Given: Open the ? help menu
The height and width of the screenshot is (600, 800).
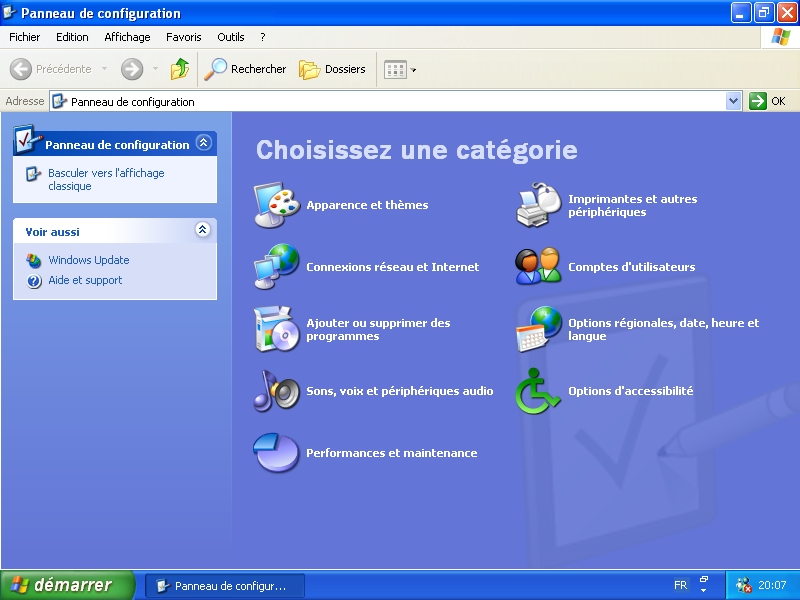Looking at the screenshot, I should point(263,37).
